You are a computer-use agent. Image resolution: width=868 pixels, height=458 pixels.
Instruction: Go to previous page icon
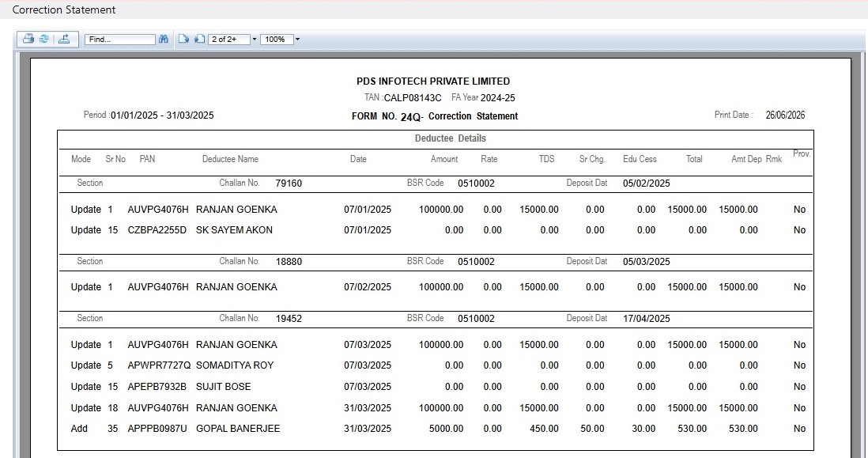tap(199, 39)
